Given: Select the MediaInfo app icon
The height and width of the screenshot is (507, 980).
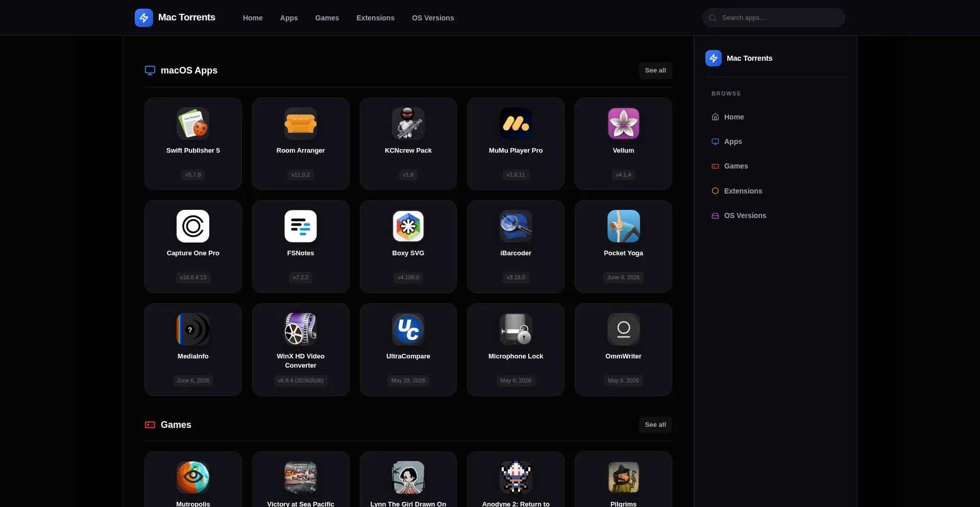Looking at the screenshot, I should click(193, 329).
